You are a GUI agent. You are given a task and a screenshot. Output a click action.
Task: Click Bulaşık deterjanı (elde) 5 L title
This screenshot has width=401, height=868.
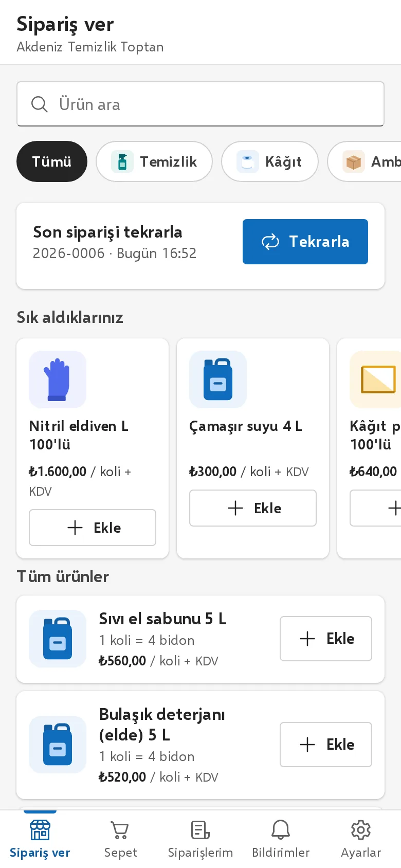click(162, 725)
